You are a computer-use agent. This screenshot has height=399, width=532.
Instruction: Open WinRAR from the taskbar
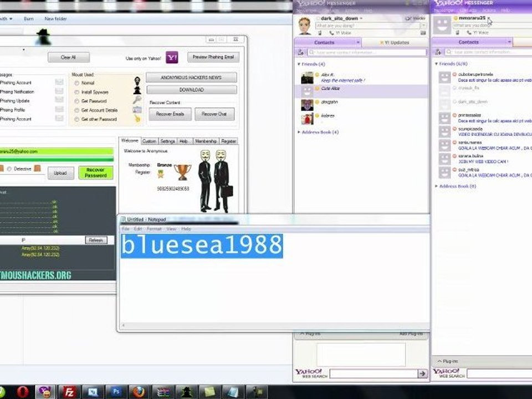[x=163, y=392]
